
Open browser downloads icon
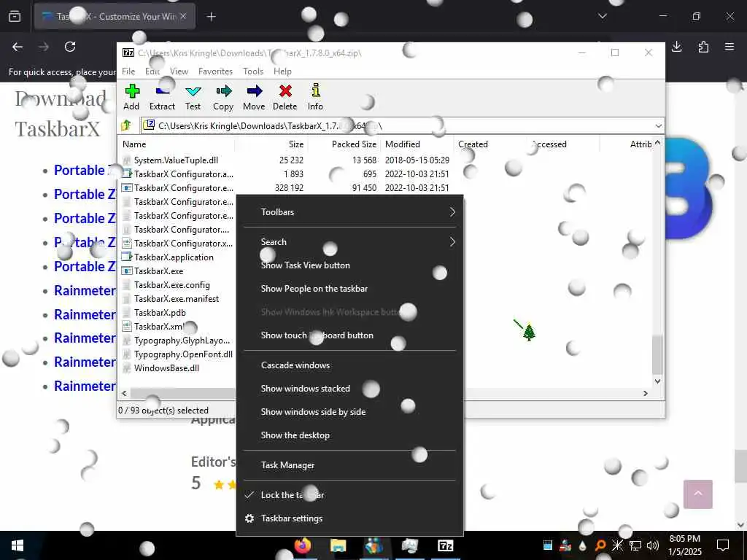676,47
